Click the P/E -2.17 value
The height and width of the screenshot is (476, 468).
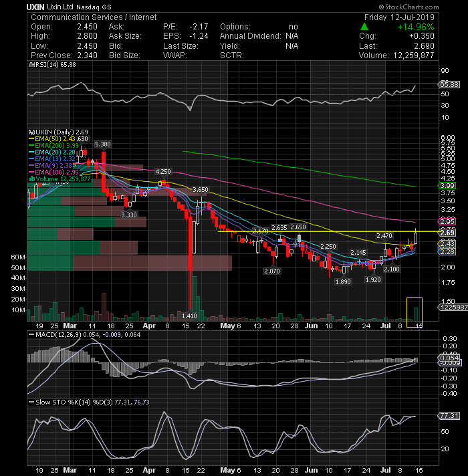[199, 27]
